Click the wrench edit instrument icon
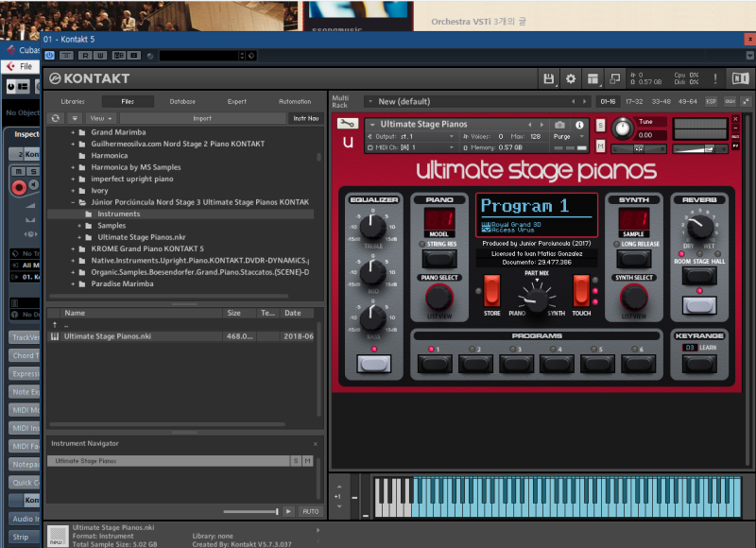 pos(348,124)
